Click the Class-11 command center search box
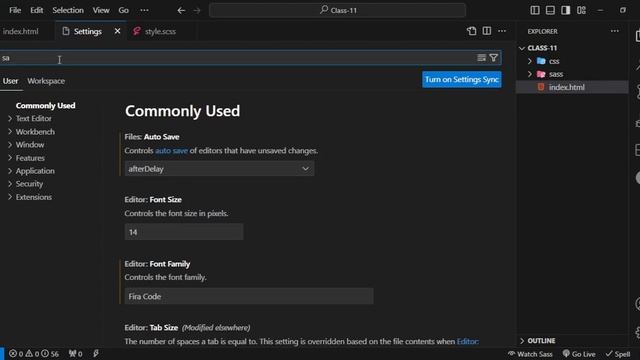 pos(338,10)
